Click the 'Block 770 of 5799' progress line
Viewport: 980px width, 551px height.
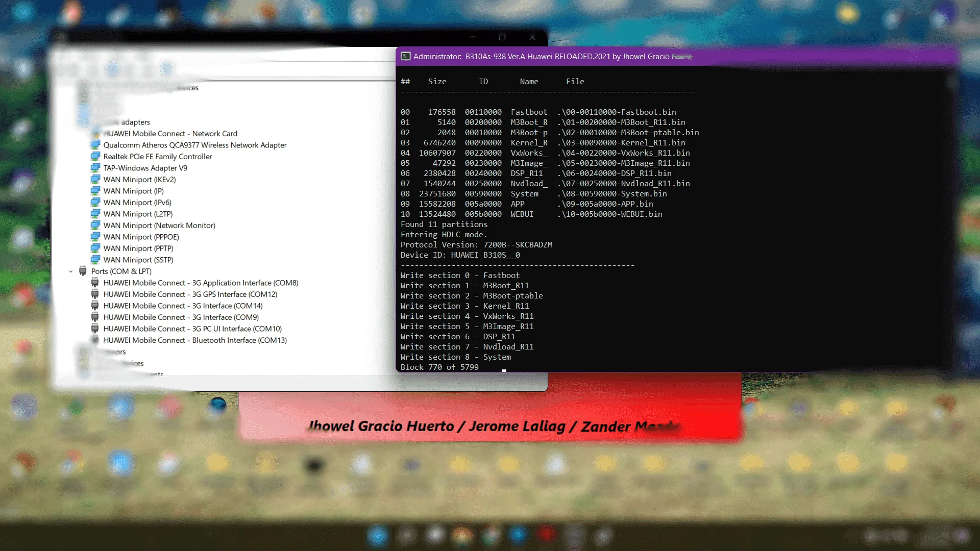tap(439, 367)
